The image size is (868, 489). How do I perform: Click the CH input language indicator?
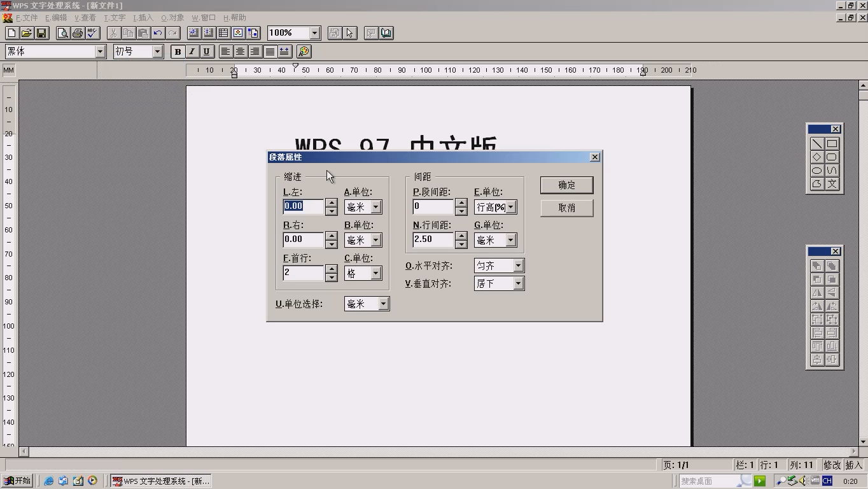827,481
